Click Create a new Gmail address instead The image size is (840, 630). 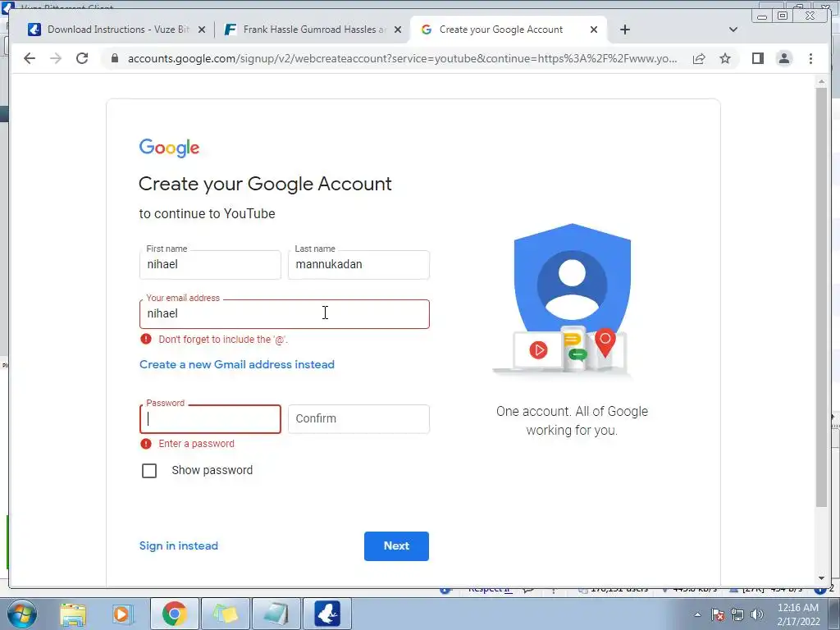tap(237, 364)
